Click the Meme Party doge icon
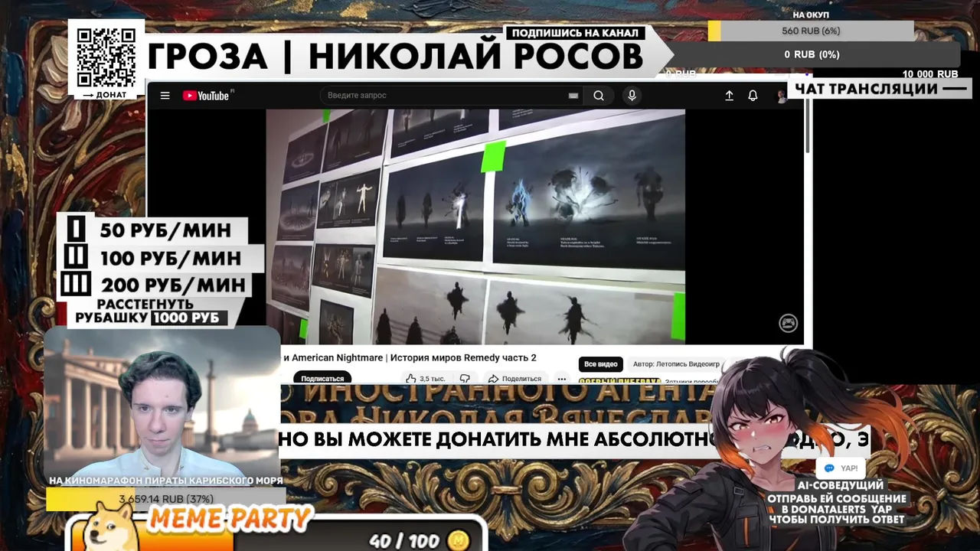 tap(112, 527)
